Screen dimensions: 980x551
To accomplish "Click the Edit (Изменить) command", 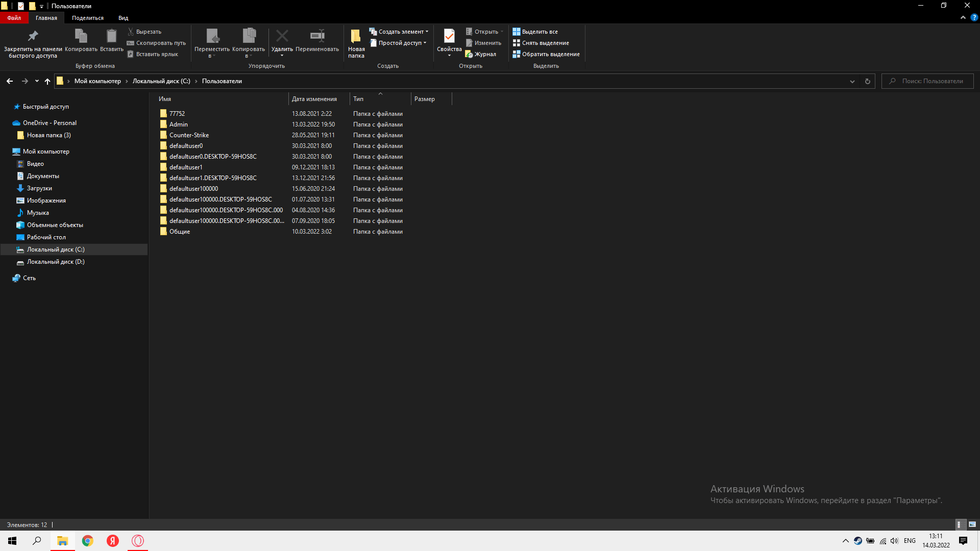I will 483,43.
